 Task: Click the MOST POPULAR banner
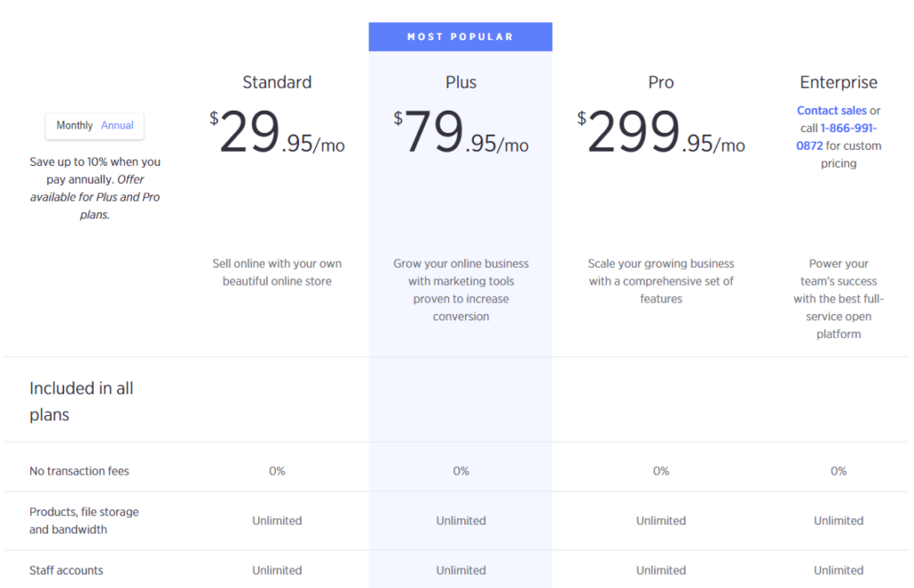pos(461,37)
